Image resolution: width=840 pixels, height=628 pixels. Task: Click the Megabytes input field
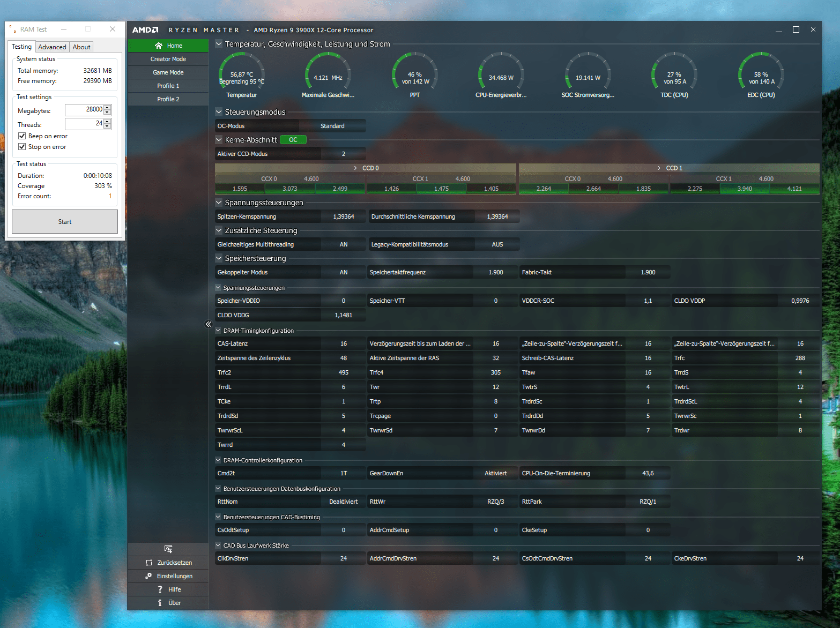point(84,109)
